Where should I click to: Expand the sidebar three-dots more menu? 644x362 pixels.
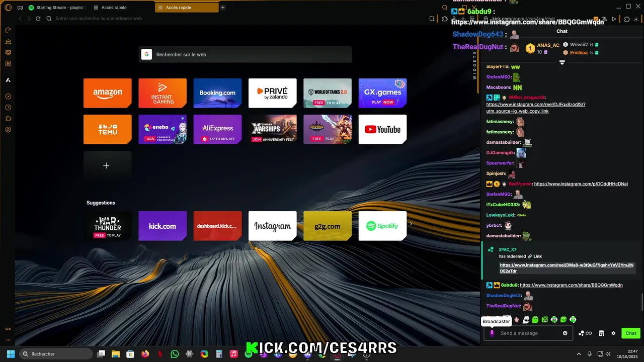tap(8, 339)
